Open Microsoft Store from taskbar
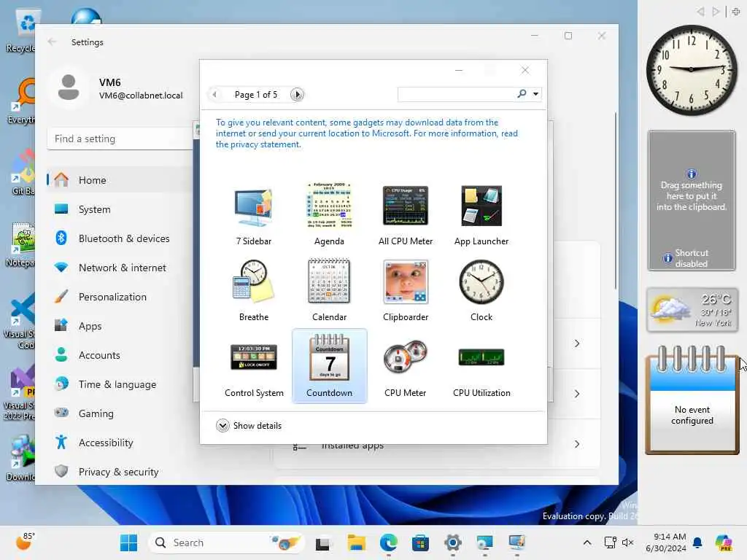The width and height of the screenshot is (747, 560). 420,542
